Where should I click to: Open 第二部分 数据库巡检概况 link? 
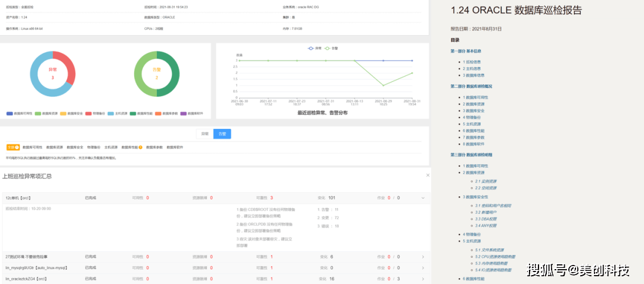pos(471,87)
